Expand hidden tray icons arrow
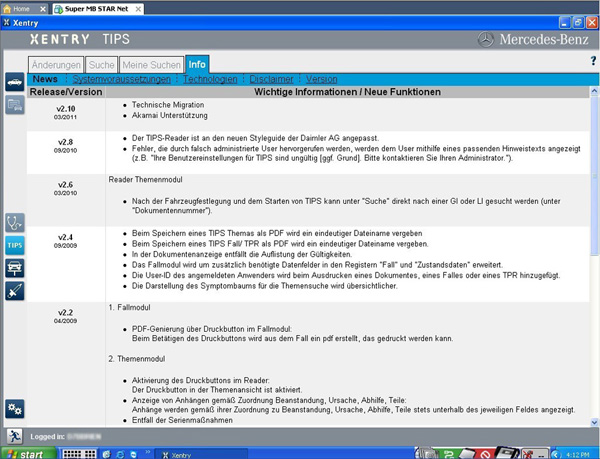The image size is (600, 459). tap(556, 454)
